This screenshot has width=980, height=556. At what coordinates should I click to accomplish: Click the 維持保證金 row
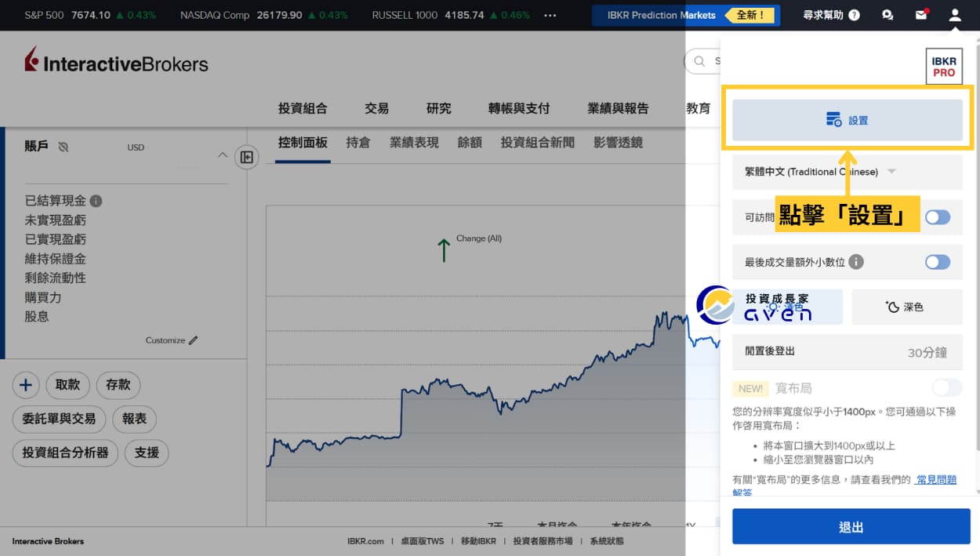coord(55,259)
